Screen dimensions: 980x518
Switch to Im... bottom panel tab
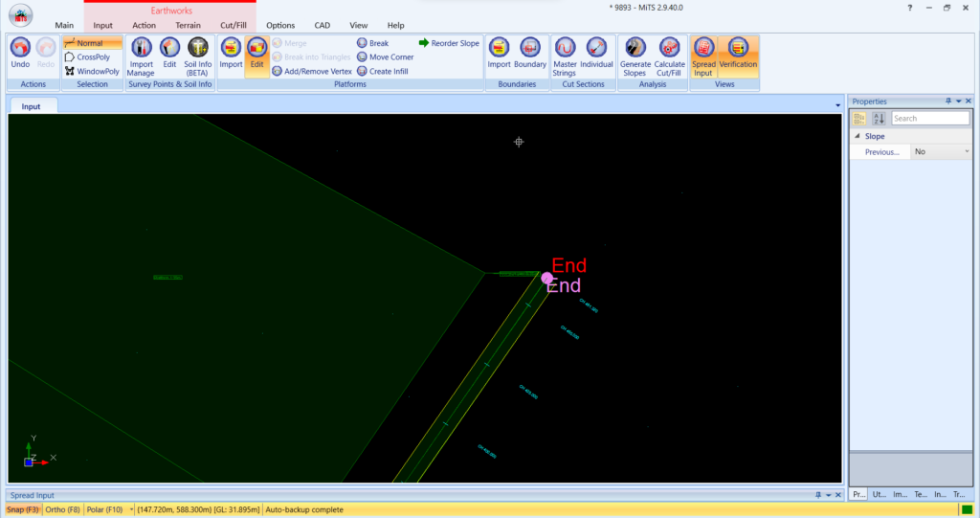900,494
